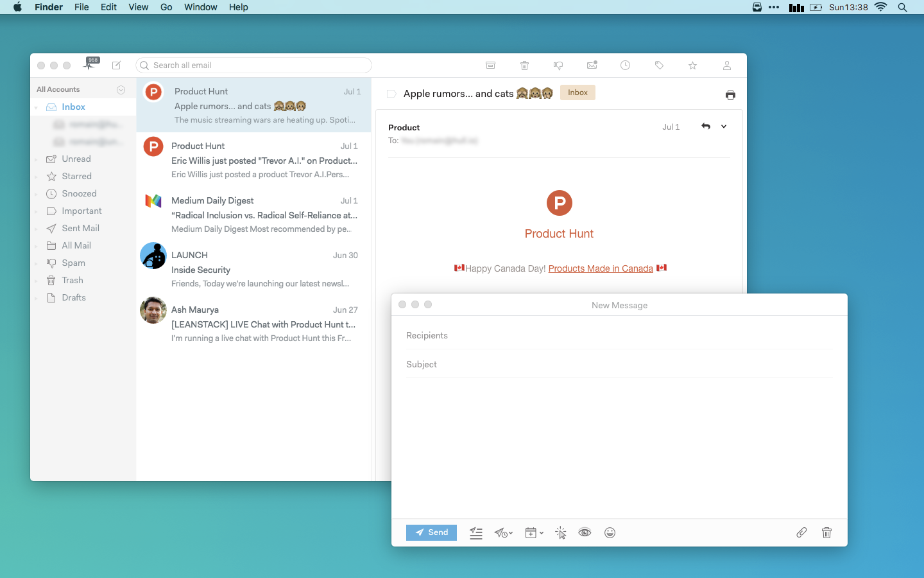The width and height of the screenshot is (924, 578).
Task: Open the Important folder
Action: tap(81, 211)
